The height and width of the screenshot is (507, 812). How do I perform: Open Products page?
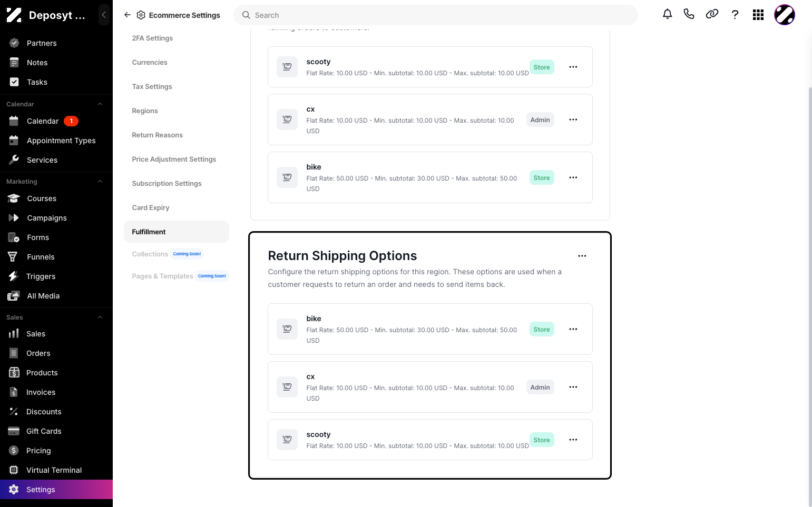click(x=56, y=373)
